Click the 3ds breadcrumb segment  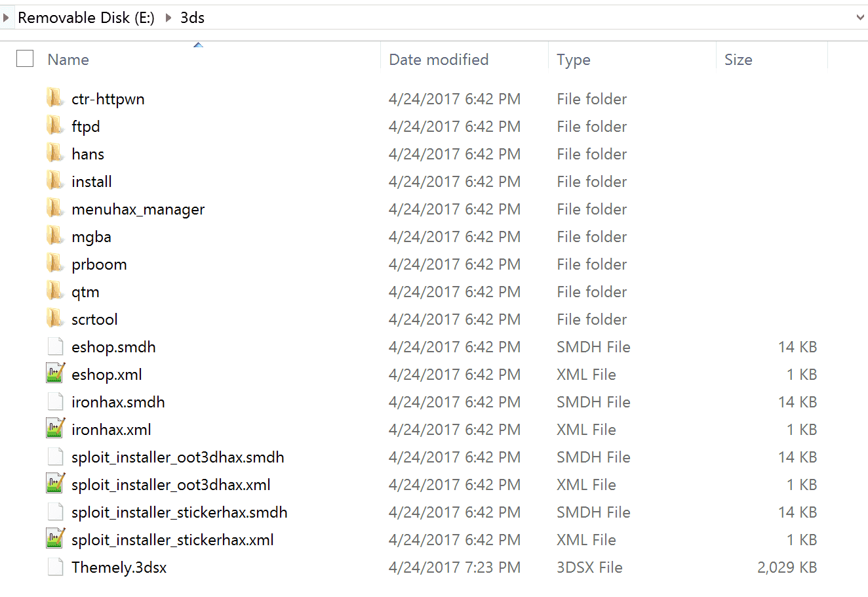click(193, 18)
